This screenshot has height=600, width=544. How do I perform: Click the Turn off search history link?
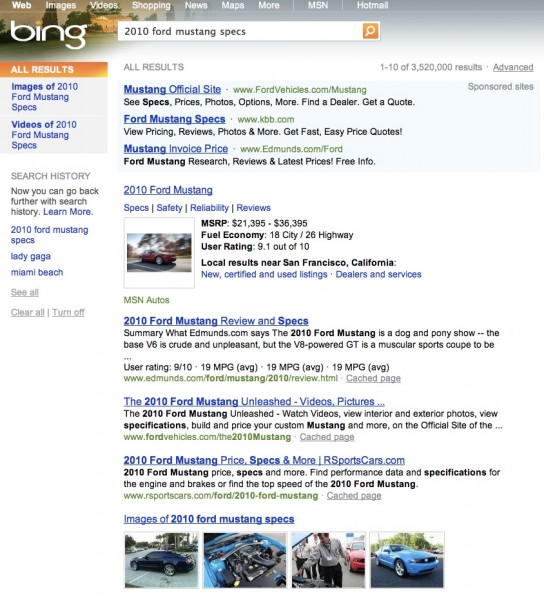click(x=68, y=312)
